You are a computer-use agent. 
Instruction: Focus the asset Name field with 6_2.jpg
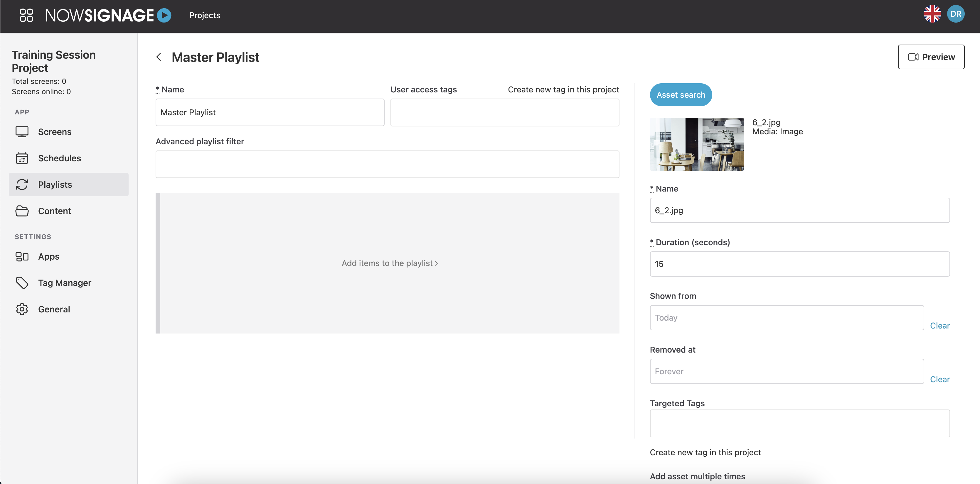coord(800,210)
